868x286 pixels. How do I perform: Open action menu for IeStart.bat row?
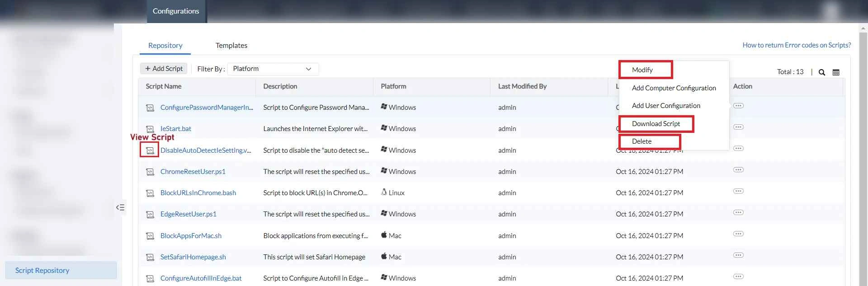[x=738, y=127]
